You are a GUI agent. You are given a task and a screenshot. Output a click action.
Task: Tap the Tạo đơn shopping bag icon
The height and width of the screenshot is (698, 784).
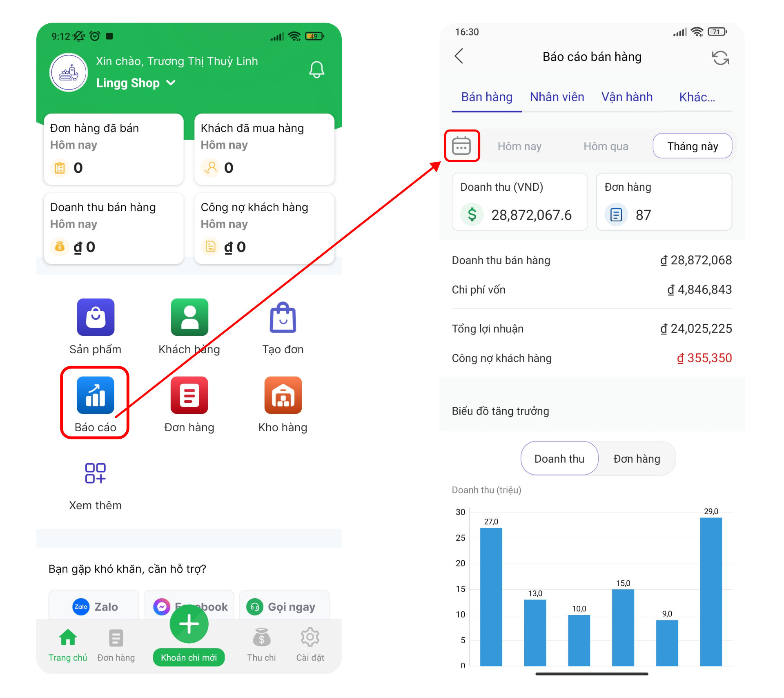coord(283,317)
